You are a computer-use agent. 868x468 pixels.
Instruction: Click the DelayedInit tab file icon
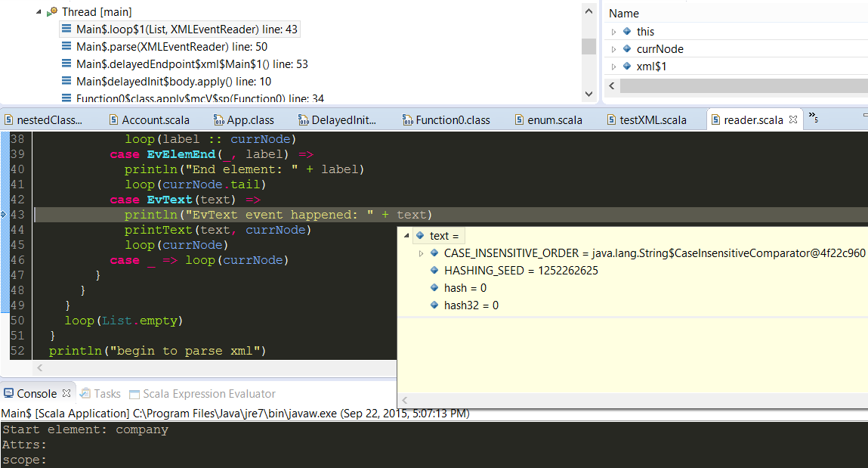coord(303,119)
